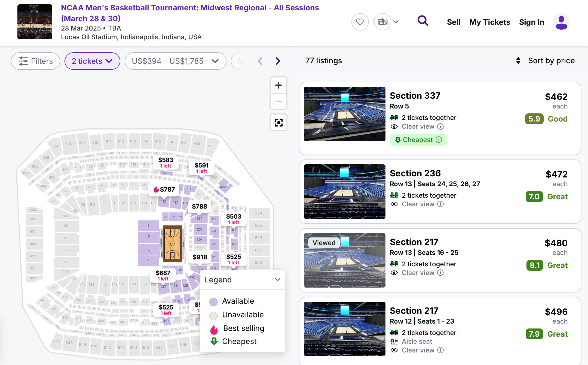This screenshot has height=365, width=588.
Task: Zoom in on the seat map
Action: 278,86
